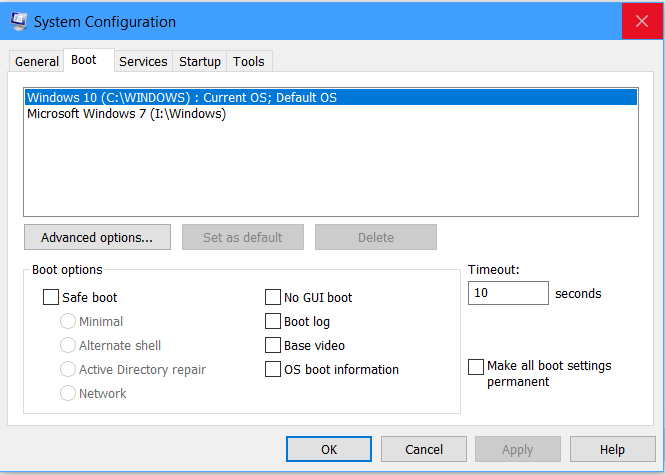Screen dimensions: 665x475
Task: Click the Timeout seconds input field
Action: (508, 293)
